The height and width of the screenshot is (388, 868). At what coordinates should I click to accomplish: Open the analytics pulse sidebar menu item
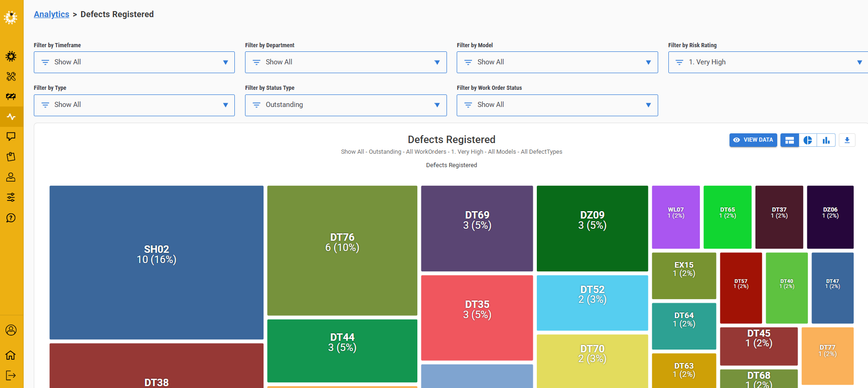point(11,117)
